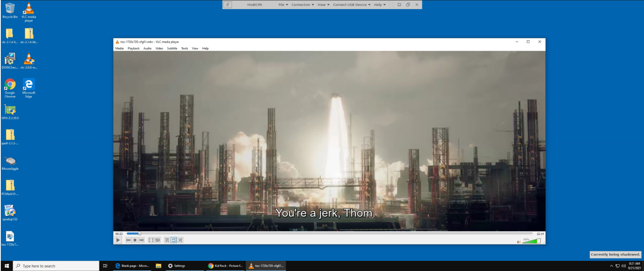Skip to next media in VLC

point(141,240)
